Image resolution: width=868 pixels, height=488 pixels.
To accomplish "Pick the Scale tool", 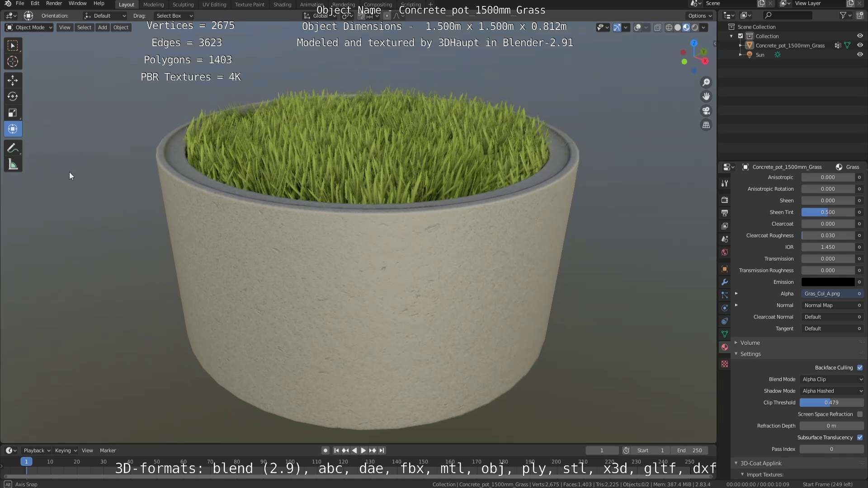I will (13, 113).
